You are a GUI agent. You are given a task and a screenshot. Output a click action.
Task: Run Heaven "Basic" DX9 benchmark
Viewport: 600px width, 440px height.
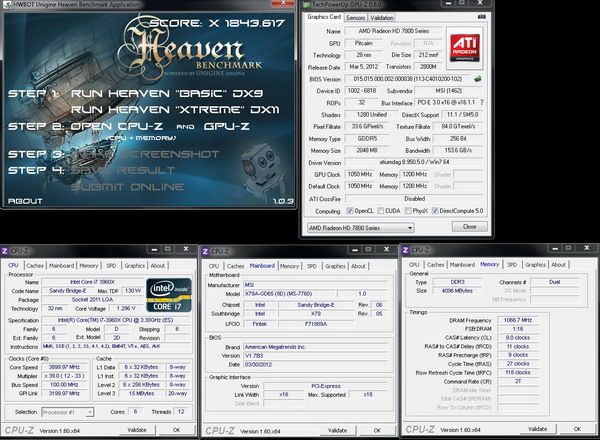tap(167, 93)
